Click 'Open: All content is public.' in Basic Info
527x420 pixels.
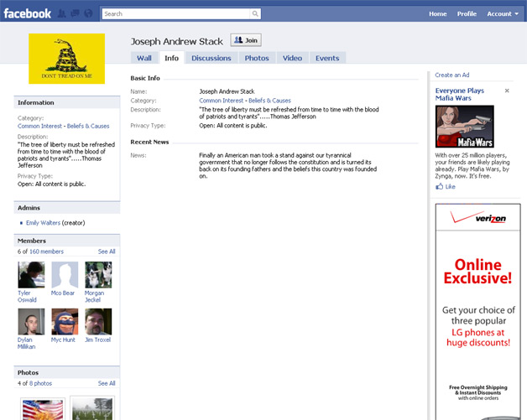click(233, 126)
